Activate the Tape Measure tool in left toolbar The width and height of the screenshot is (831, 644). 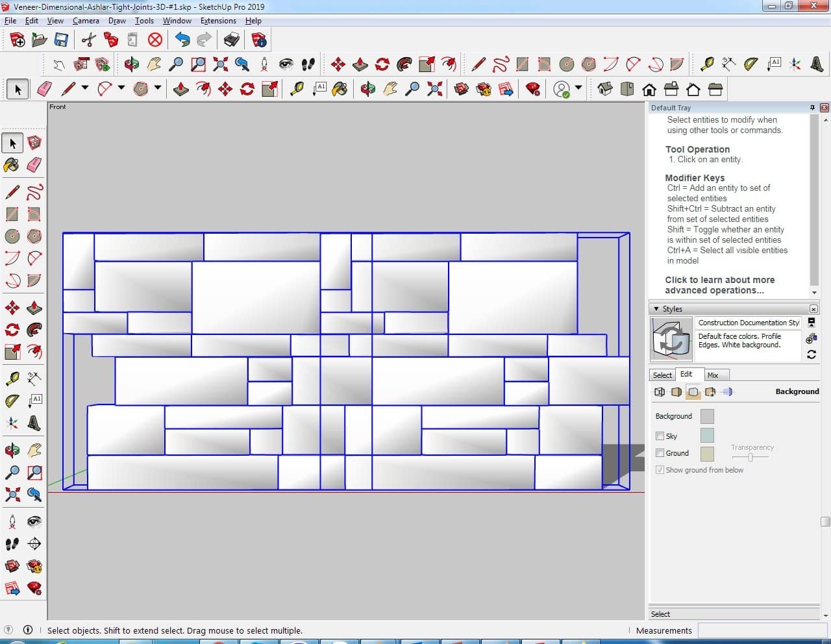[x=12, y=378]
